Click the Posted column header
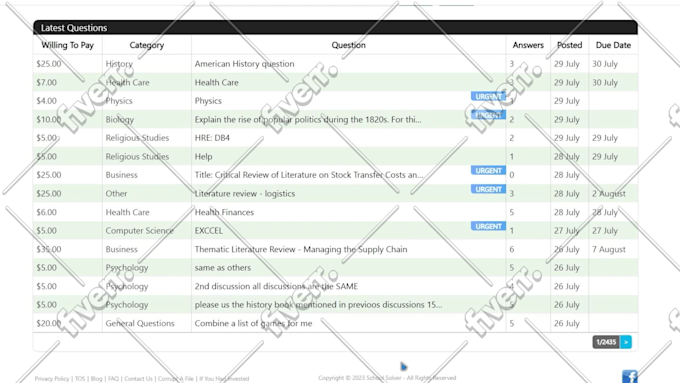680x383 pixels. (569, 45)
